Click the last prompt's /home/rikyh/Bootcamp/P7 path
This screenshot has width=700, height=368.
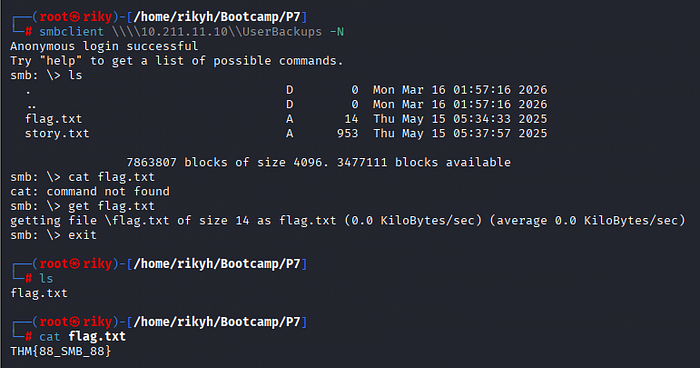pyautogui.click(x=217, y=322)
